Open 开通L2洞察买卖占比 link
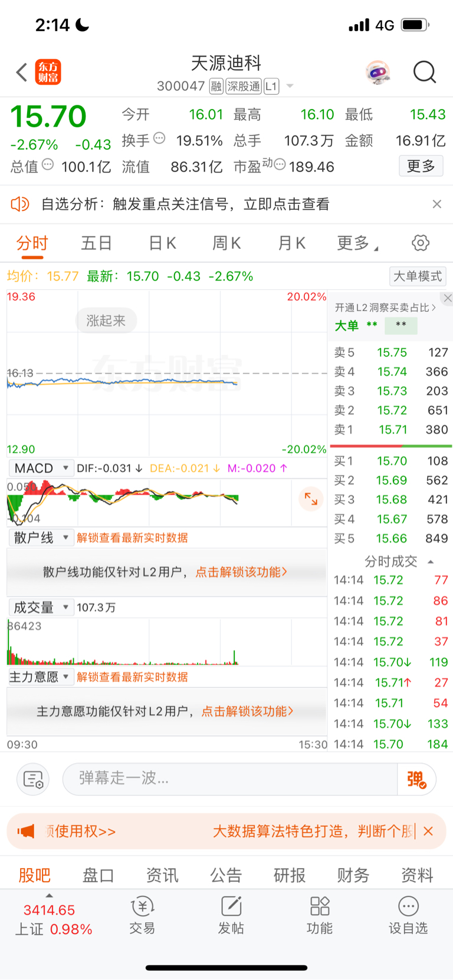 pyautogui.click(x=386, y=308)
